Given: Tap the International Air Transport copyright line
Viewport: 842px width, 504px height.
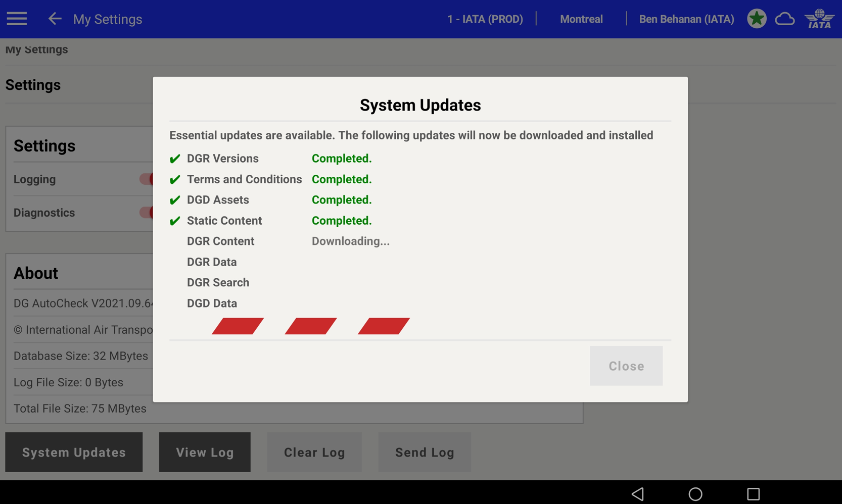Looking at the screenshot, I should click(83, 330).
